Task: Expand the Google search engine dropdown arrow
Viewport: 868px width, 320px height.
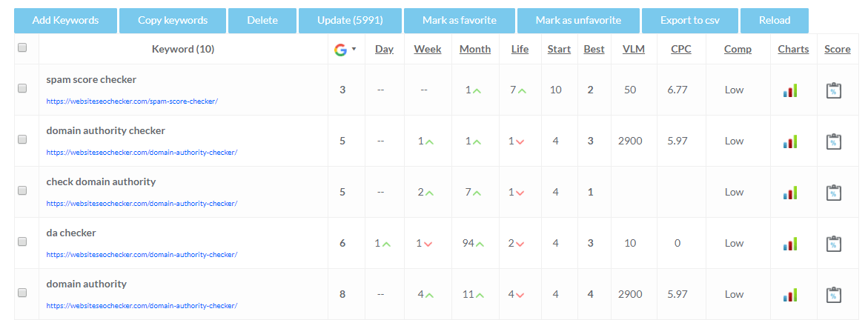Action: (x=354, y=49)
